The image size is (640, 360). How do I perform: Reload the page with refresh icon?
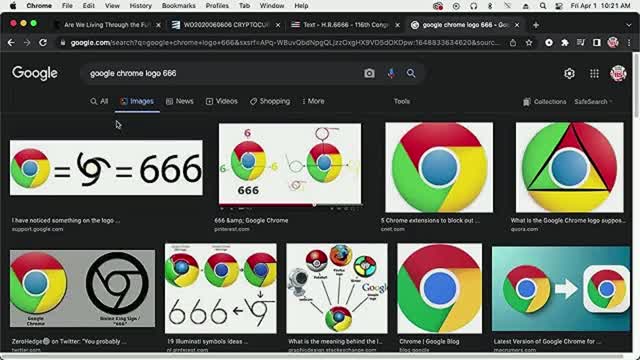(x=43, y=42)
